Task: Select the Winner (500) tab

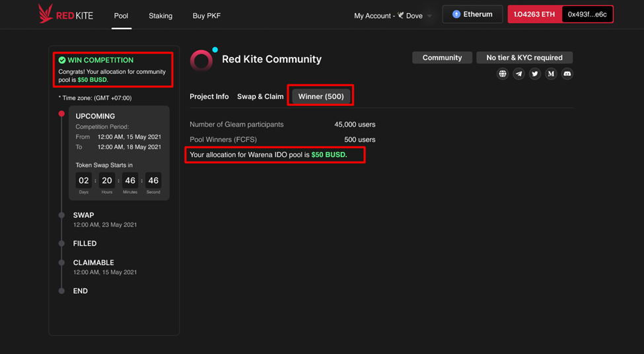Action: tap(321, 96)
